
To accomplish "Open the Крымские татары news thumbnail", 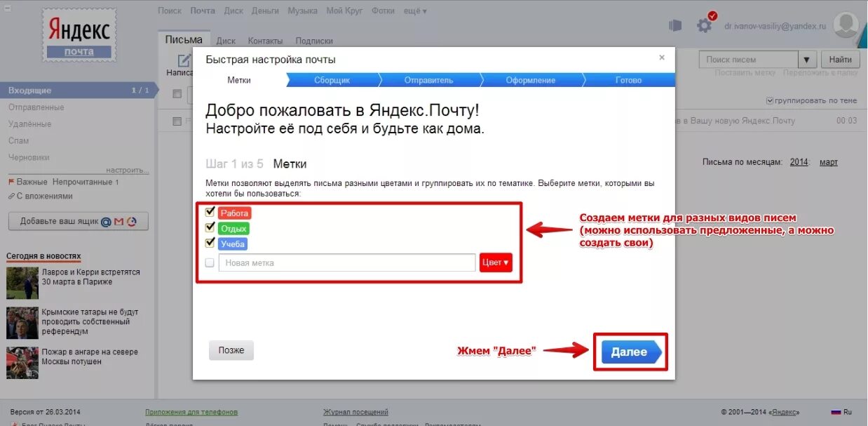I will tap(22, 323).
